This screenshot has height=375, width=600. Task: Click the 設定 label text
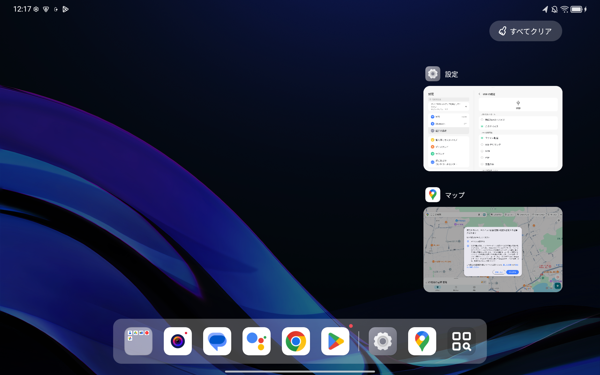(451, 74)
